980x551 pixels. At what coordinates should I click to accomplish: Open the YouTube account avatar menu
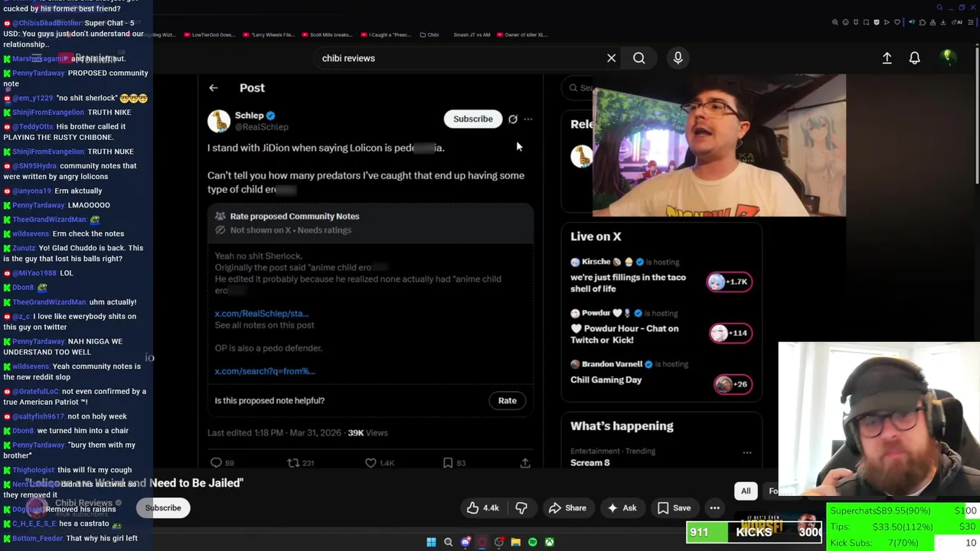[x=948, y=57]
